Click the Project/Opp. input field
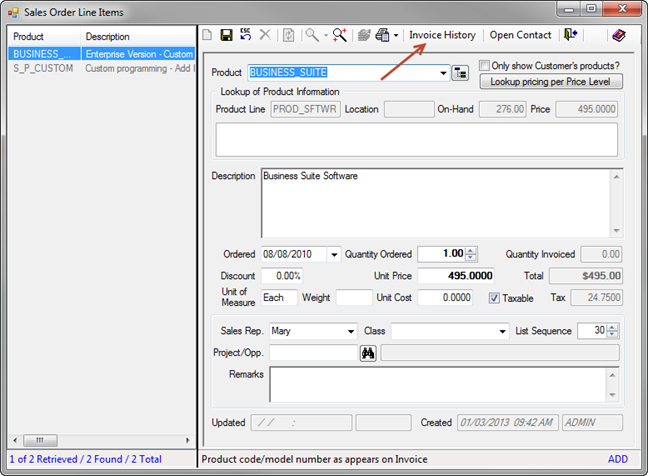 tap(314, 353)
